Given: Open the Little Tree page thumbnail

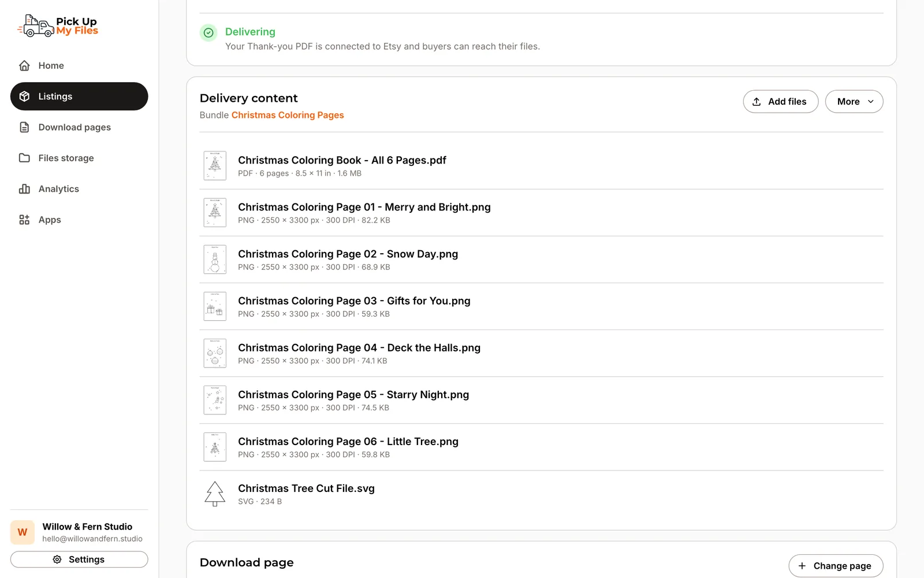Looking at the screenshot, I should tap(215, 447).
